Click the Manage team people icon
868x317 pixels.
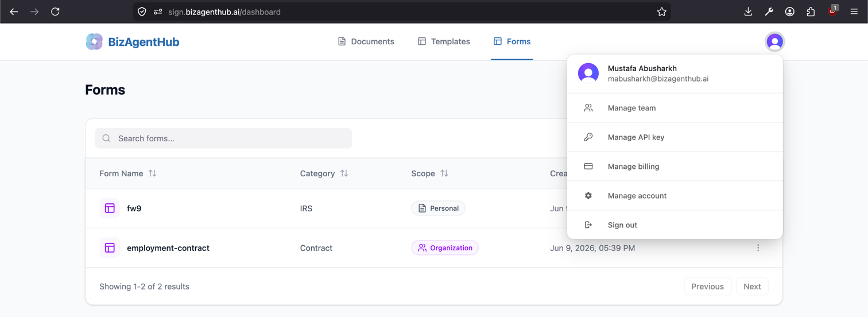(x=588, y=108)
